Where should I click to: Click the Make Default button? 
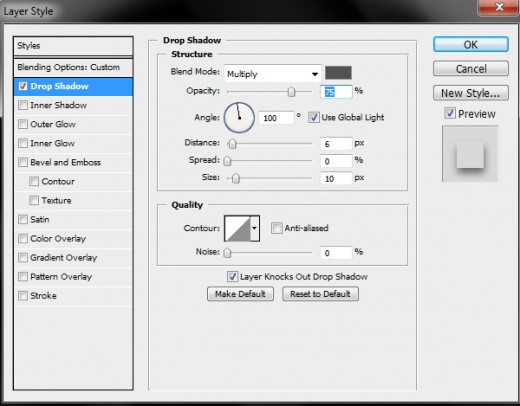[240, 294]
